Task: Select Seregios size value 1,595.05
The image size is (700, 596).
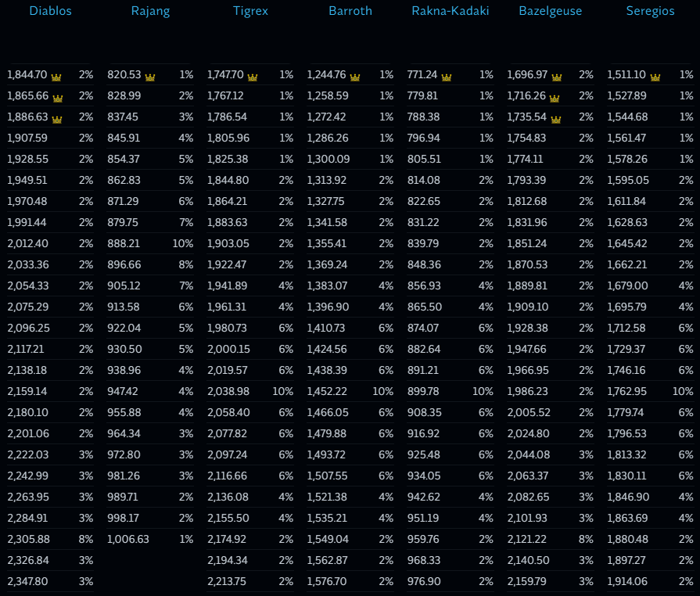Action: (628, 181)
